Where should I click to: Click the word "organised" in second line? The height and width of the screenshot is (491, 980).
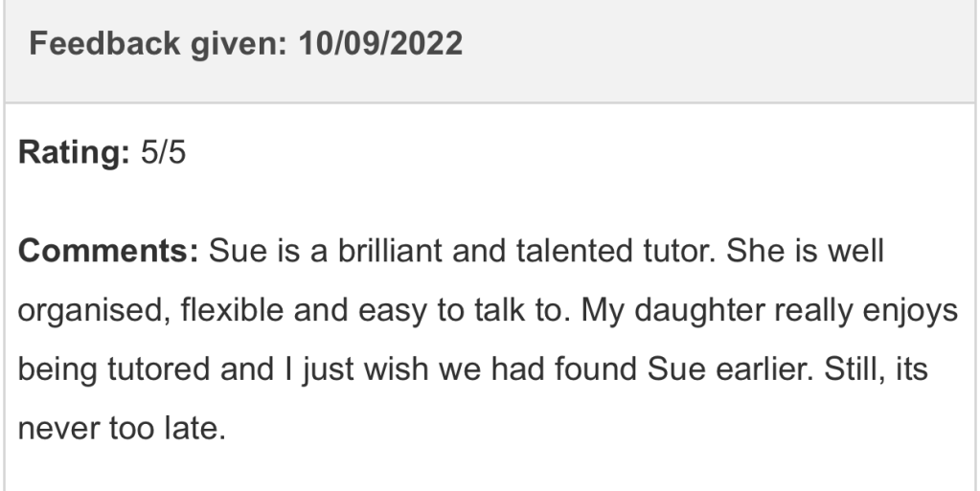click(x=88, y=311)
